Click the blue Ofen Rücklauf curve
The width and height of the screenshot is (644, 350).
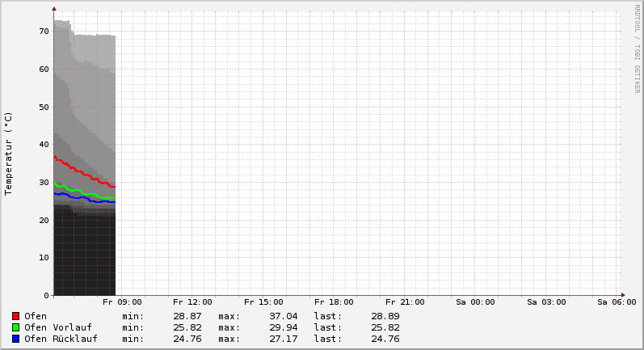(x=81, y=198)
